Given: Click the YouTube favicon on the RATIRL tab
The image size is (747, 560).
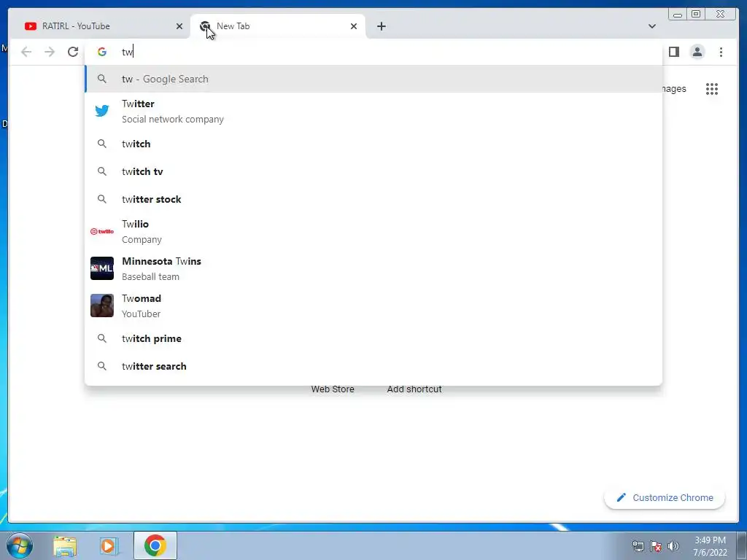Looking at the screenshot, I should (31, 26).
